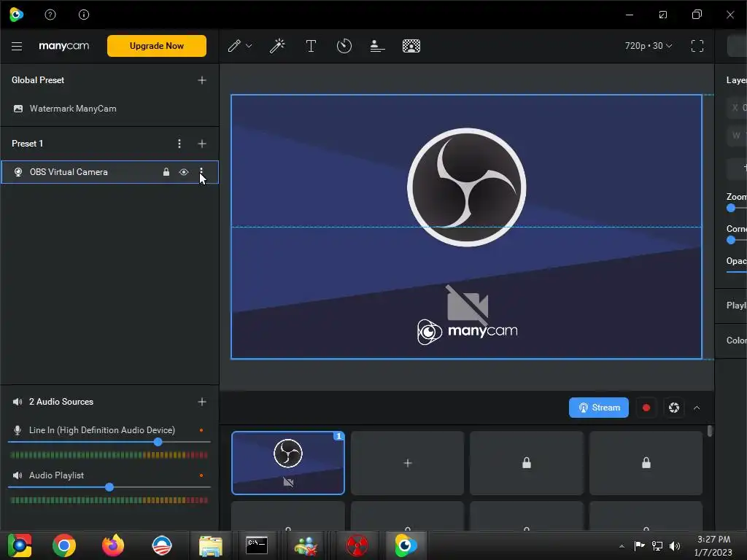Image resolution: width=747 pixels, height=560 pixels.
Task: Start recording with the red record button
Action: (646, 408)
